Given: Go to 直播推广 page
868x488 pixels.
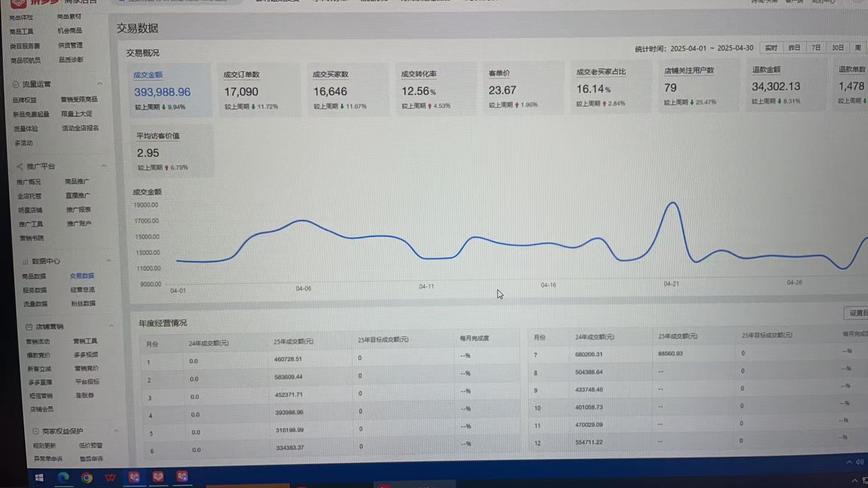Looking at the screenshot, I should [x=78, y=195].
